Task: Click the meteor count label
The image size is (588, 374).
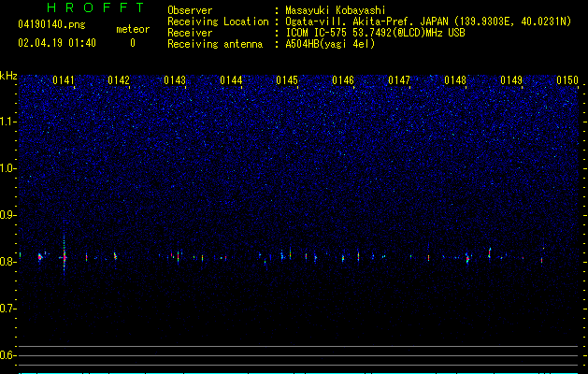Action: pos(133,29)
